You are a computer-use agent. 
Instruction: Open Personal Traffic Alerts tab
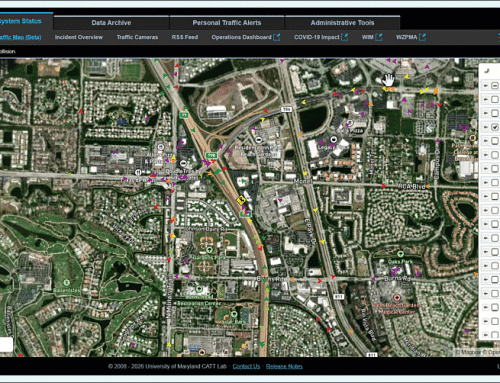tap(227, 23)
